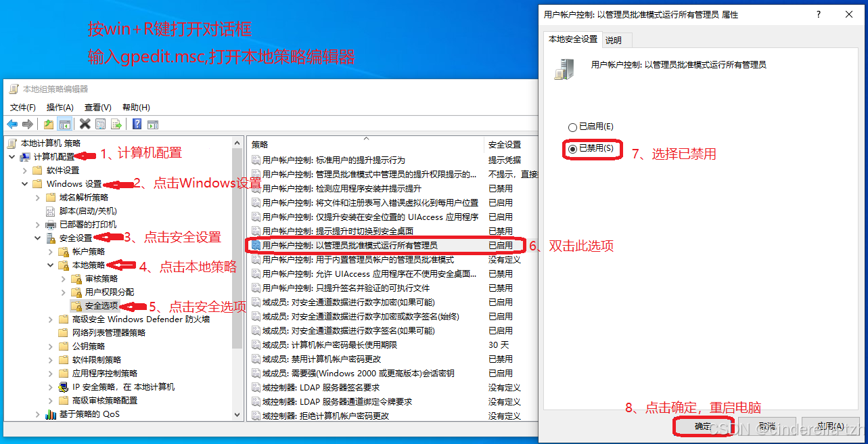This screenshot has width=868, height=444.
Task: Click the Delete (X) toolbar icon
Action: [85, 124]
